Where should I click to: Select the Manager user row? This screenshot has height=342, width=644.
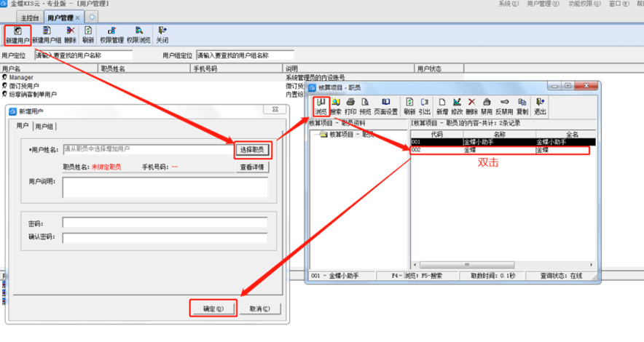(232, 77)
